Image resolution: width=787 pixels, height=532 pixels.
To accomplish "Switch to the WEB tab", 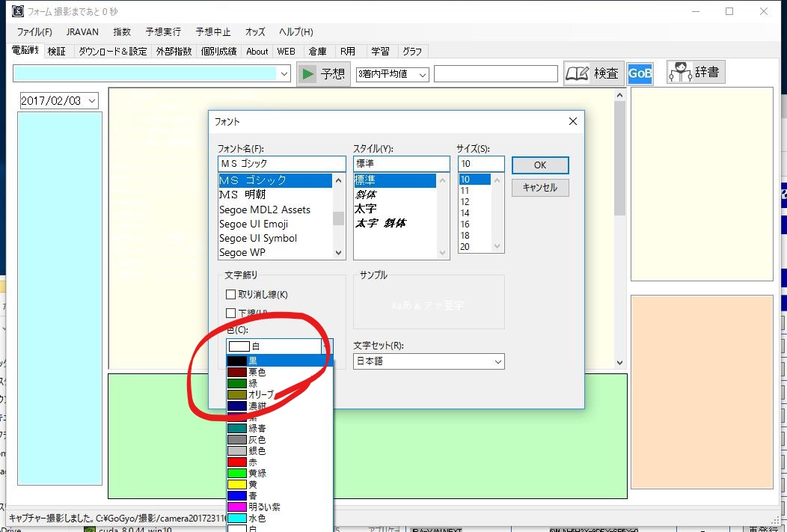I will coord(286,51).
